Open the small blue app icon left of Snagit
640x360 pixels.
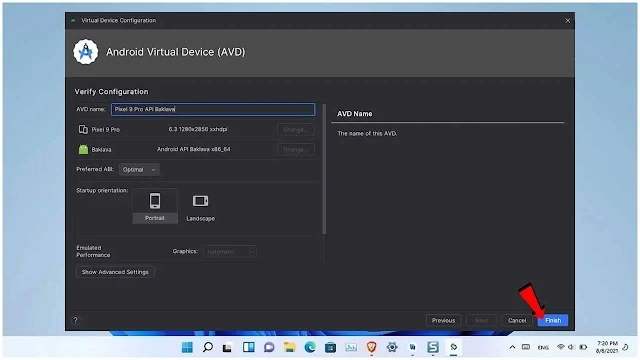coord(413,347)
